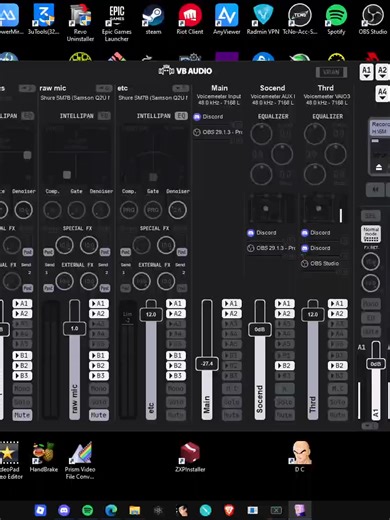Screen dimensions: 390x520
Task: Click the Main fader handle at -27.4
Action: point(207,364)
